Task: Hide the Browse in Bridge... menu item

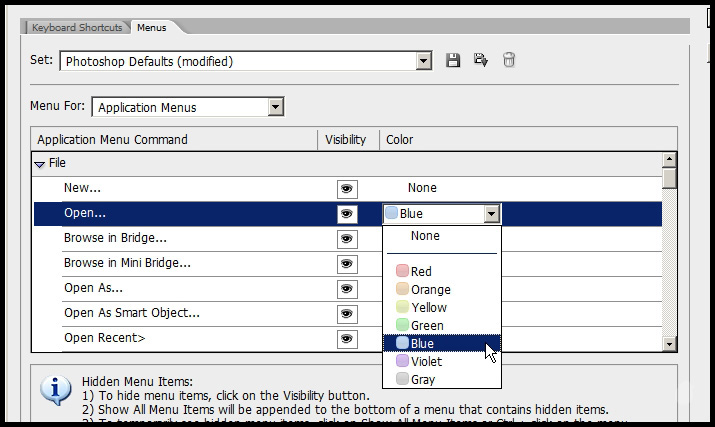Action: coord(347,239)
